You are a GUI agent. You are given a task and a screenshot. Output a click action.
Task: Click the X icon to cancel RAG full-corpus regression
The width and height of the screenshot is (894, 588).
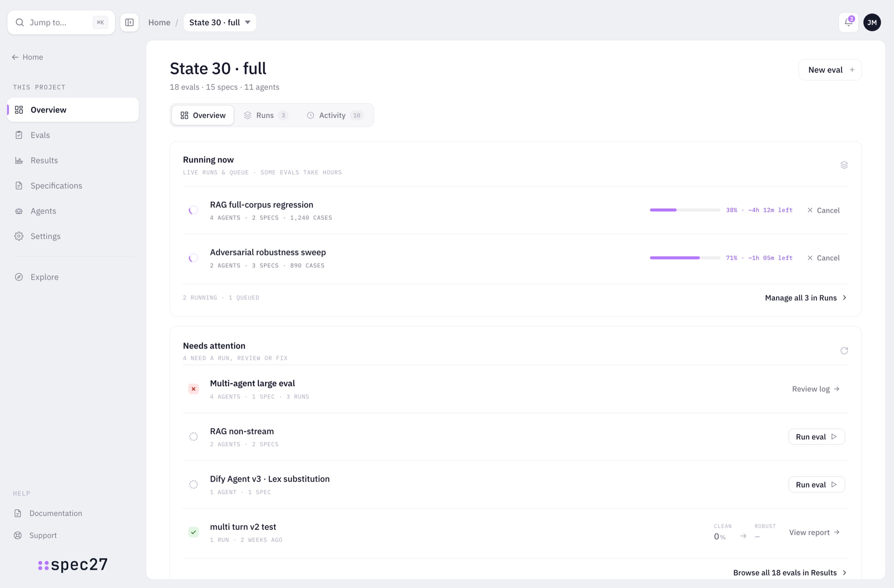810,210
